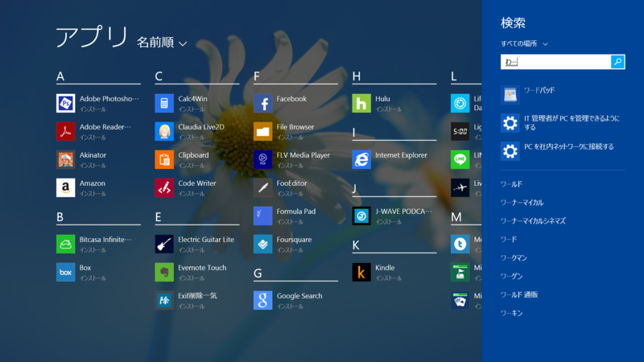This screenshot has width=644, height=362.
Task: Launch the Box app icon
Action: click(x=66, y=272)
